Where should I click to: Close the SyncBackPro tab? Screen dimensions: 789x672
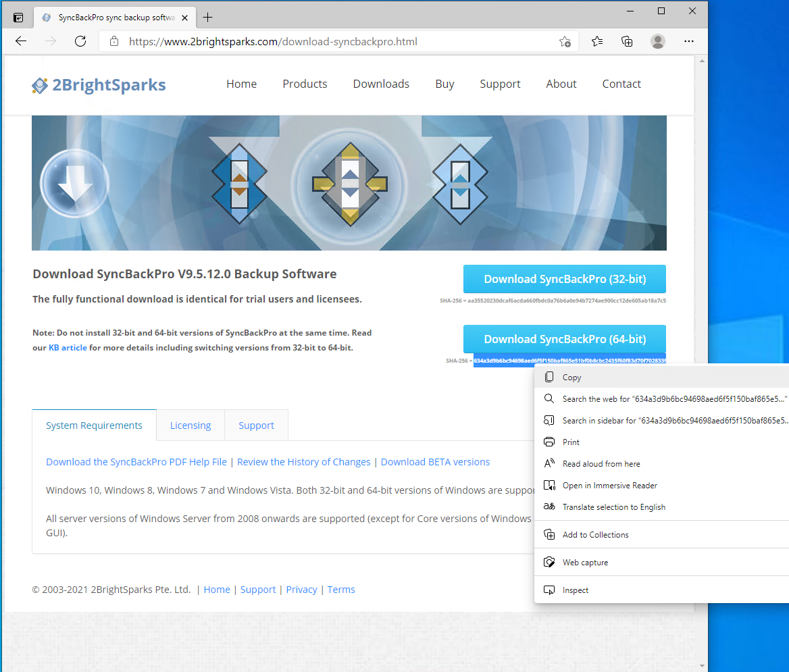(x=184, y=18)
